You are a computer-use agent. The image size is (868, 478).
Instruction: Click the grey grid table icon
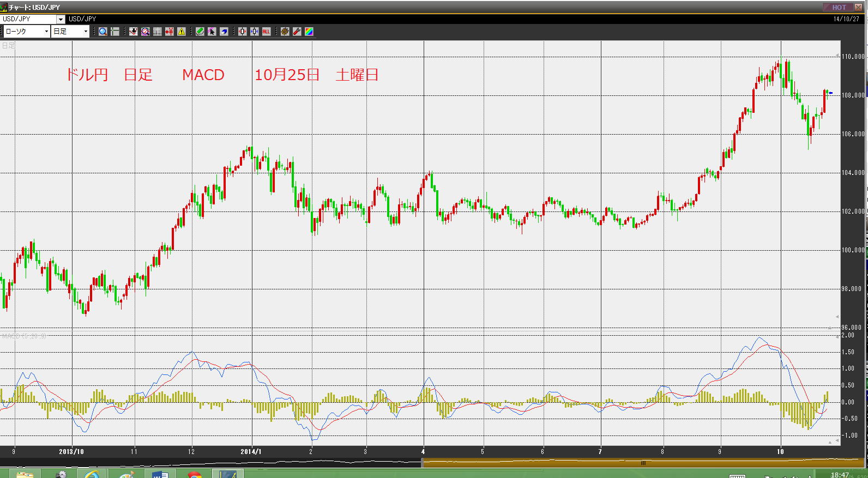point(157,32)
